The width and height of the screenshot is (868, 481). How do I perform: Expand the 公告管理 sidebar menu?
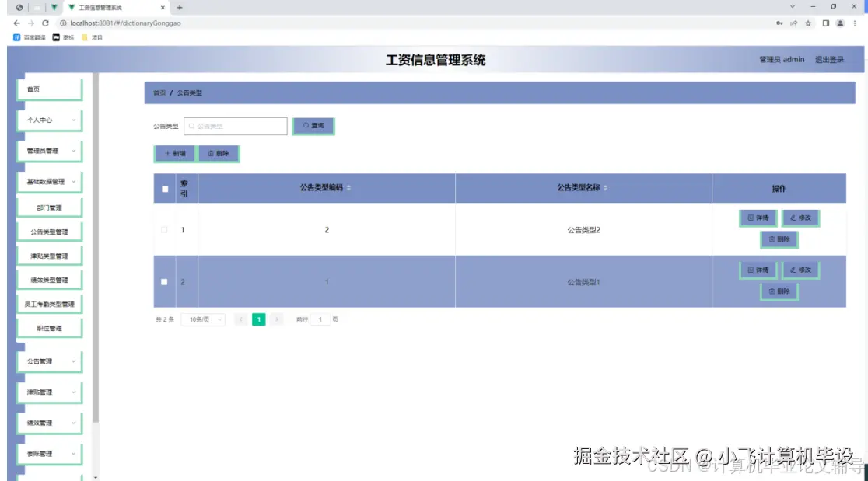[50, 361]
